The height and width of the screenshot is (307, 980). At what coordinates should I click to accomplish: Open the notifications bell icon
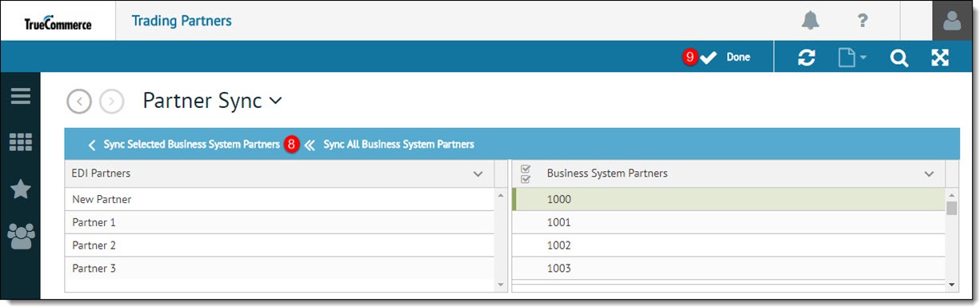point(810,21)
